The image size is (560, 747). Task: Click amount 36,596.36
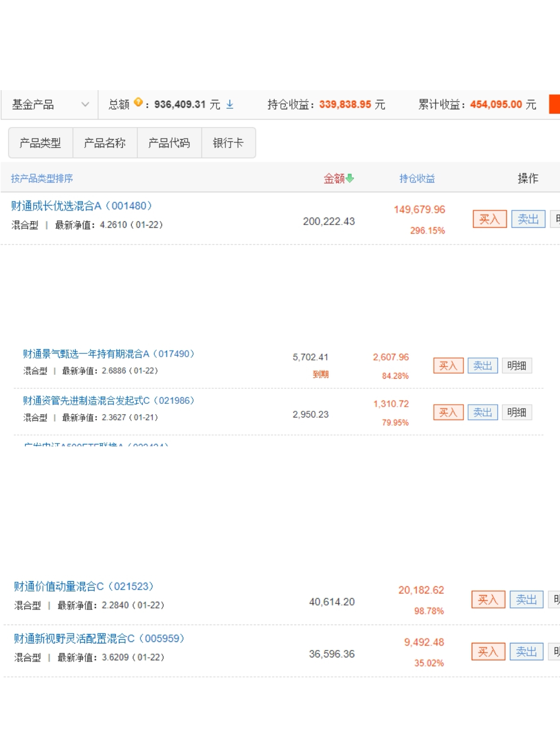coord(332,654)
